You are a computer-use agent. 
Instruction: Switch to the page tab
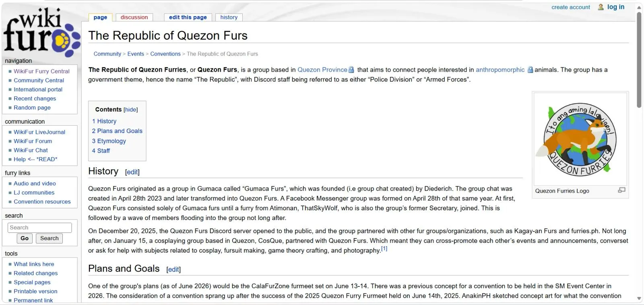(x=100, y=17)
